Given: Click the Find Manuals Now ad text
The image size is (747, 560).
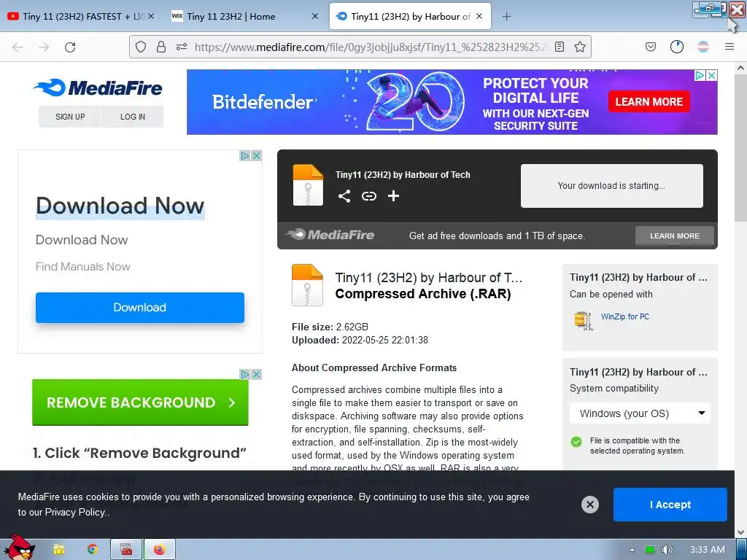Looking at the screenshot, I should (x=83, y=267).
